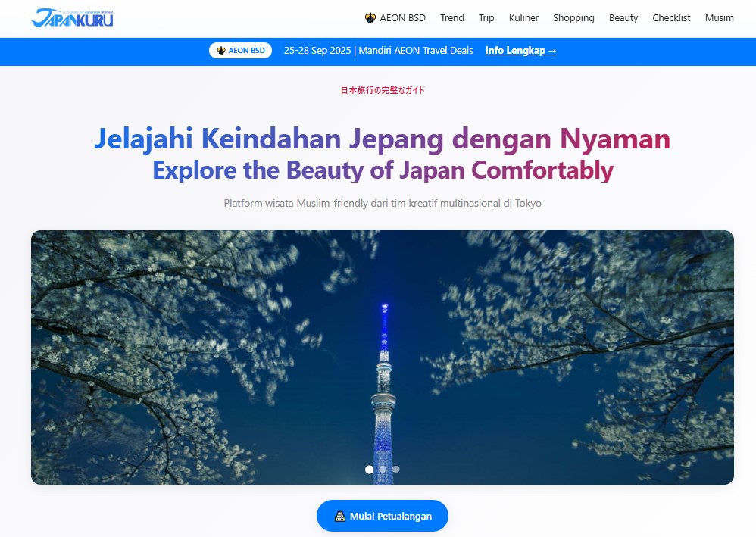Open the Kuliner navigation link

(x=523, y=18)
